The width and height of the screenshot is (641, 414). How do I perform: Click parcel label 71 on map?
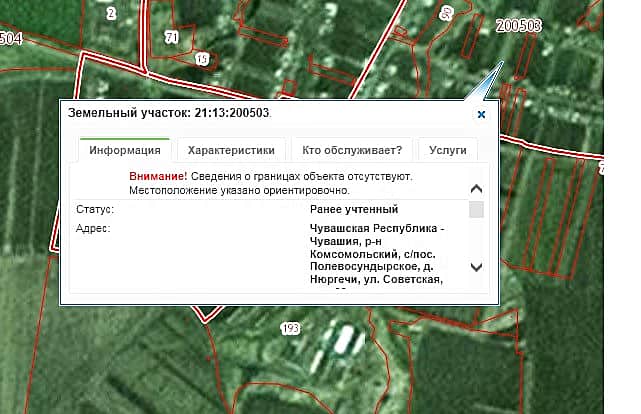[x=172, y=38]
